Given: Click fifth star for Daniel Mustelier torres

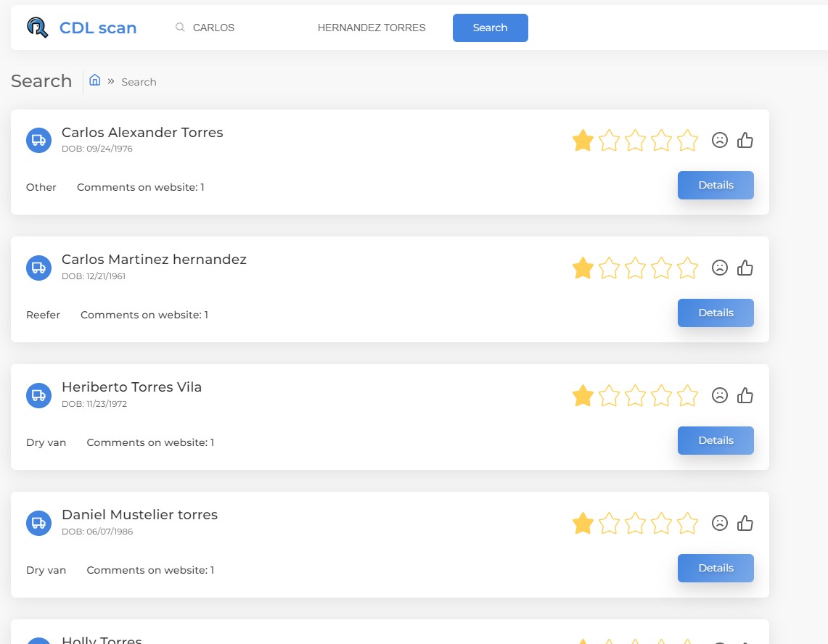Looking at the screenshot, I should [687, 524].
